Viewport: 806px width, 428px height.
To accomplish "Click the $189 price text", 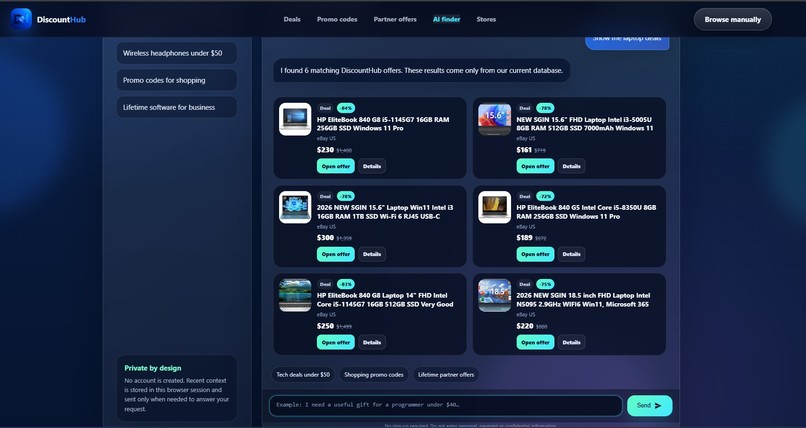I will click(524, 238).
